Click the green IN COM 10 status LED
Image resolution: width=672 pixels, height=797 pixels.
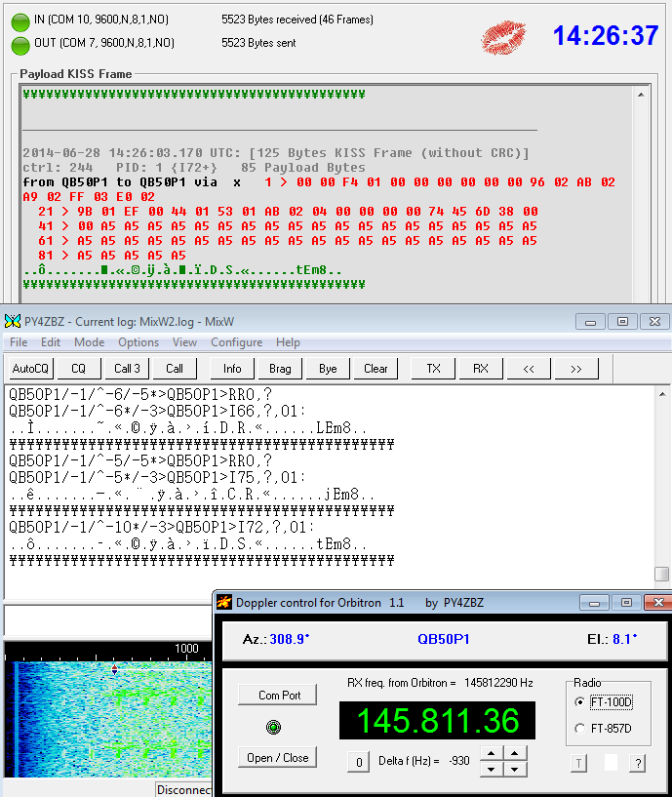tap(20, 21)
